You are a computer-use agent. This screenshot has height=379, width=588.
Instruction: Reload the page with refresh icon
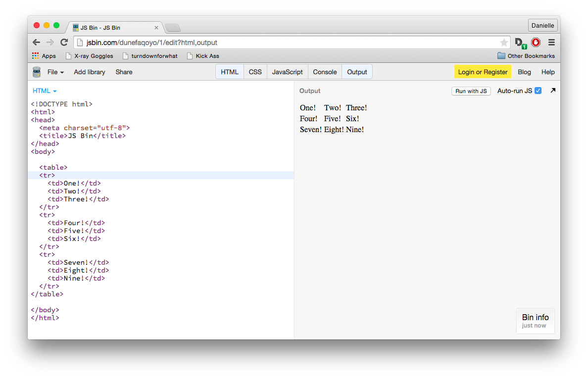coord(64,43)
